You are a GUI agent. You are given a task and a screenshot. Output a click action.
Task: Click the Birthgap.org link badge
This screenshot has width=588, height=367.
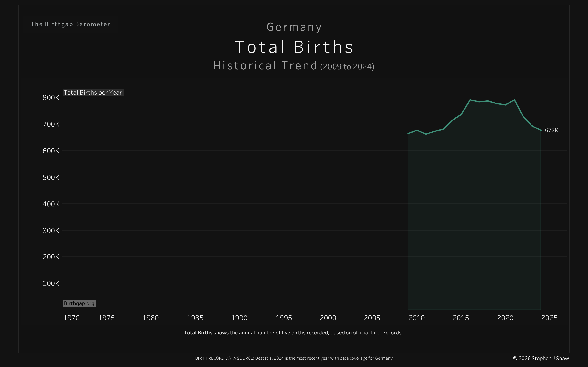tap(79, 303)
